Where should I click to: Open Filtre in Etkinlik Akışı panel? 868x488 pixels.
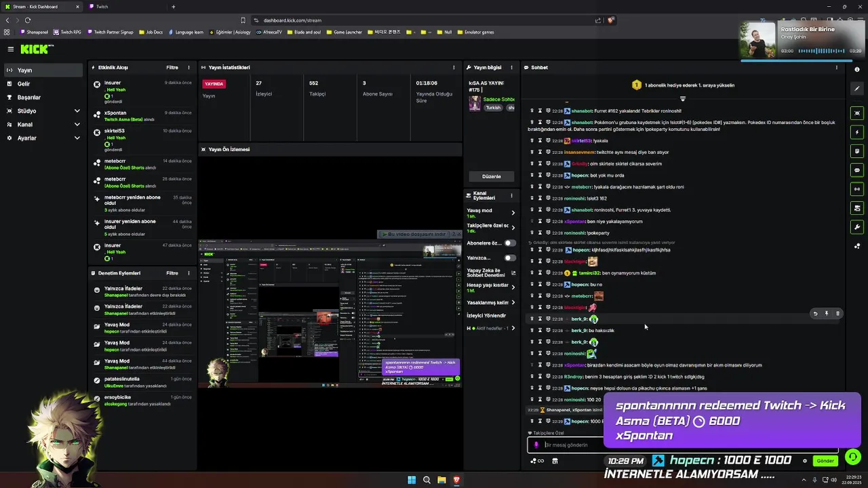point(172,67)
